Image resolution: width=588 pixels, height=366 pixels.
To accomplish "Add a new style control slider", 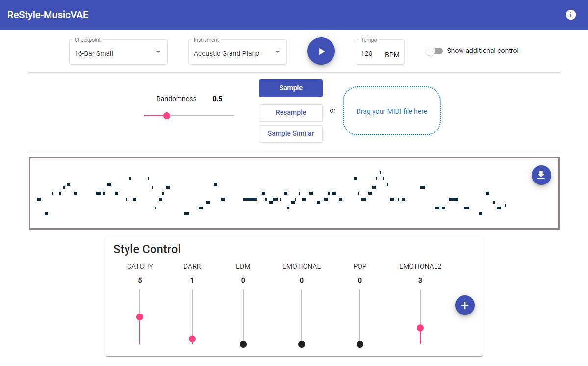I will click(x=464, y=305).
